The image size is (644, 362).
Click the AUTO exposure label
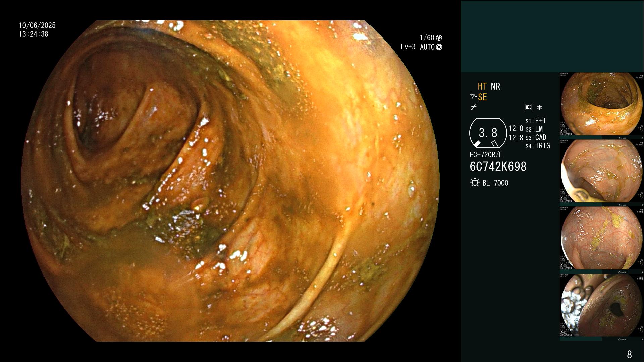click(x=427, y=47)
